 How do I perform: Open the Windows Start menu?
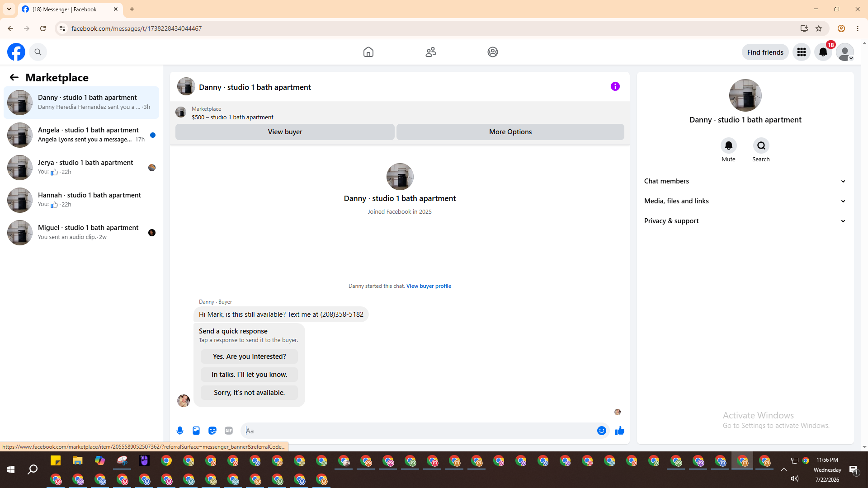point(11,470)
